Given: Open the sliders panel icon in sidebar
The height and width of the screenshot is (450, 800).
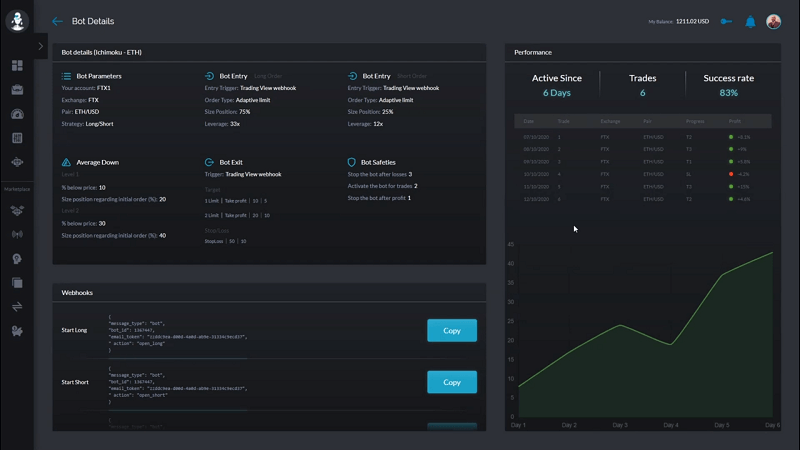Looking at the screenshot, I should (17, 138).
